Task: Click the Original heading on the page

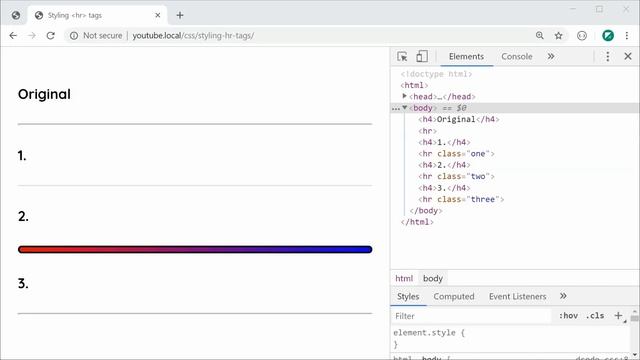Action: (44, 94)
